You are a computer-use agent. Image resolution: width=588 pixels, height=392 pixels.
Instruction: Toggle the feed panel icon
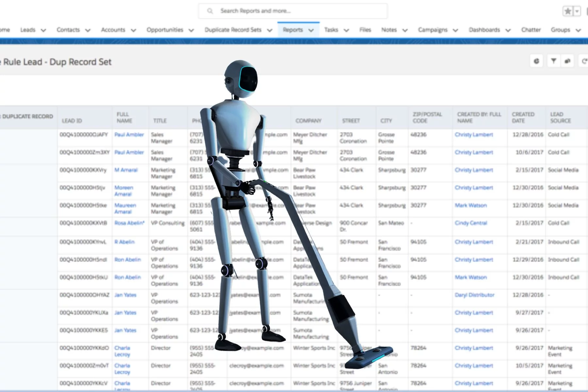click(568, 61)
